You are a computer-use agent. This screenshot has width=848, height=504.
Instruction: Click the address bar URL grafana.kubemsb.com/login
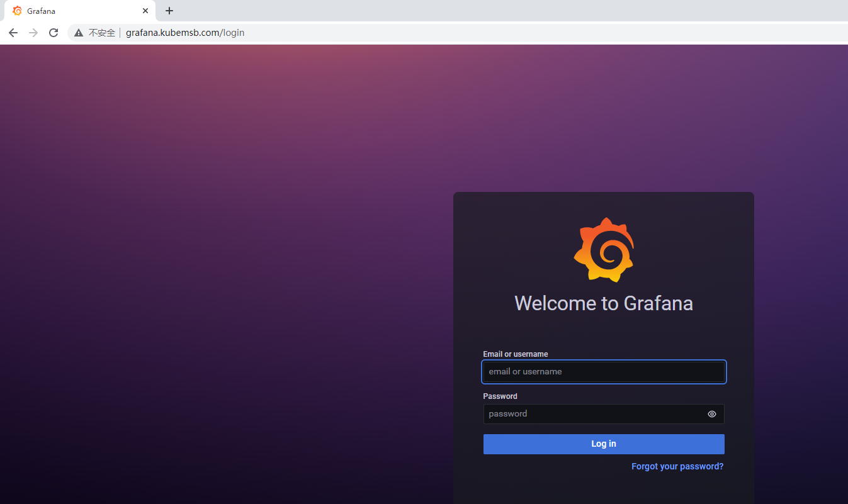tap(185, 33)
